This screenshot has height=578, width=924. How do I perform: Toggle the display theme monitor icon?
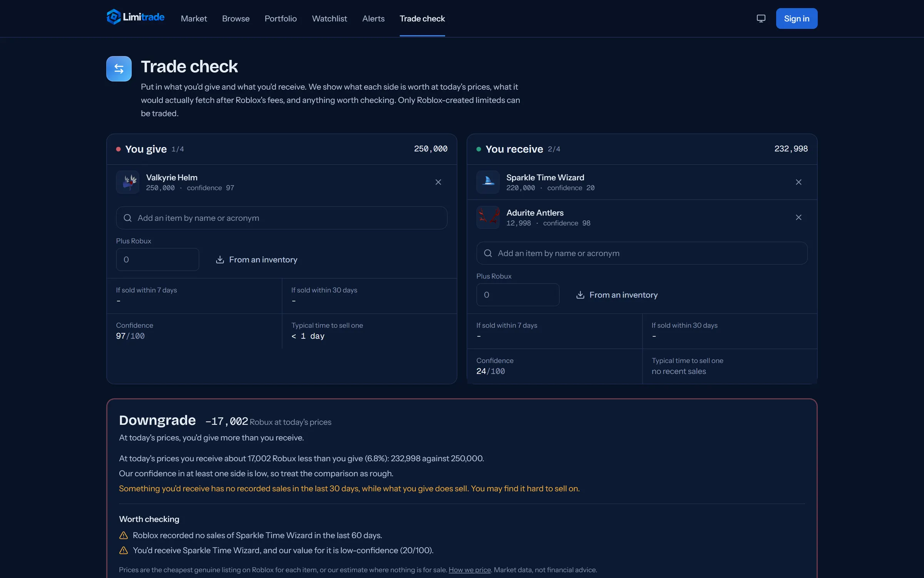point(761,18)
